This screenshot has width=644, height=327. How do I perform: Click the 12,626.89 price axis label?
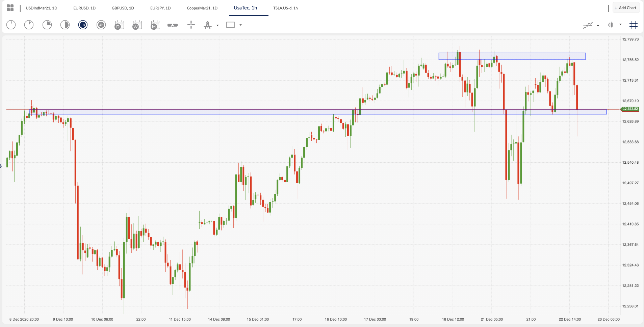630,121
